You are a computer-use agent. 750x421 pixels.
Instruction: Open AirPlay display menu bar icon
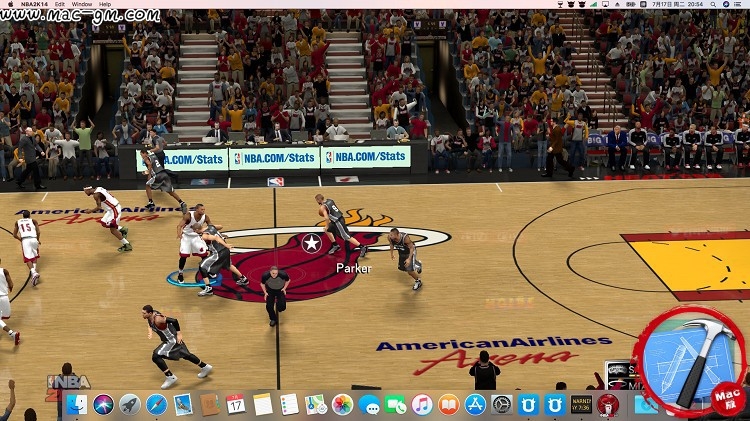(x=606, y=4)
